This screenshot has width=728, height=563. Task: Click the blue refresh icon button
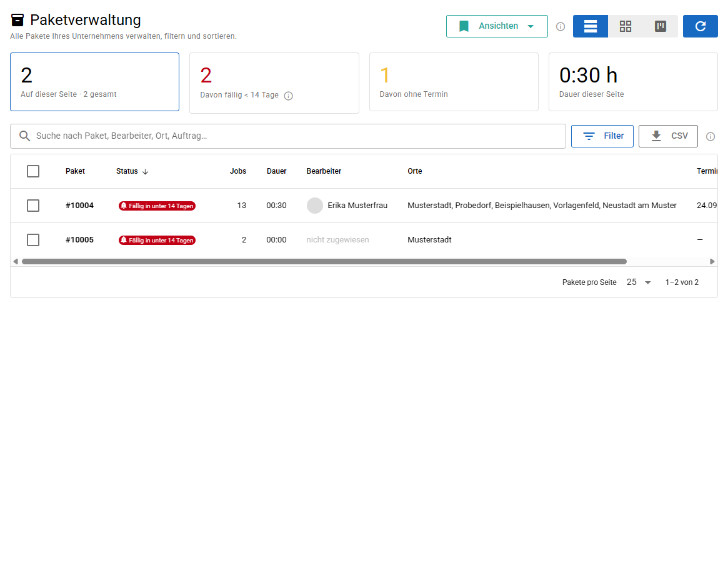pyautogui.click(x=700, y=26)
